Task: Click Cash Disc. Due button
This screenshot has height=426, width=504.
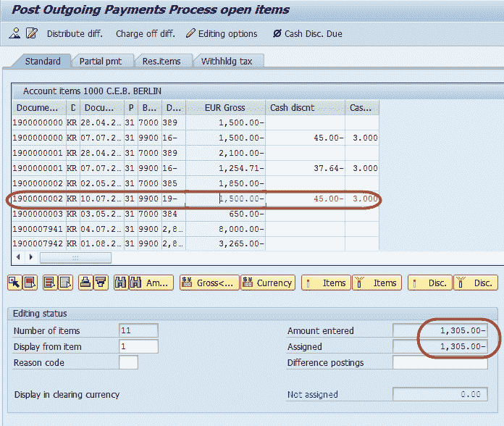Action: pyautogui.click(x=308, y=34)
